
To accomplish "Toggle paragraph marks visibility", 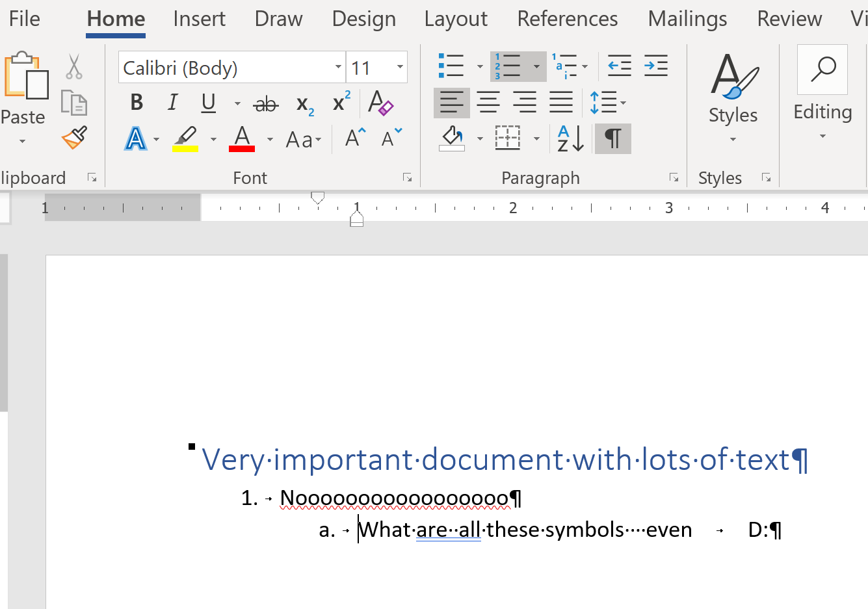I will 612,138.
